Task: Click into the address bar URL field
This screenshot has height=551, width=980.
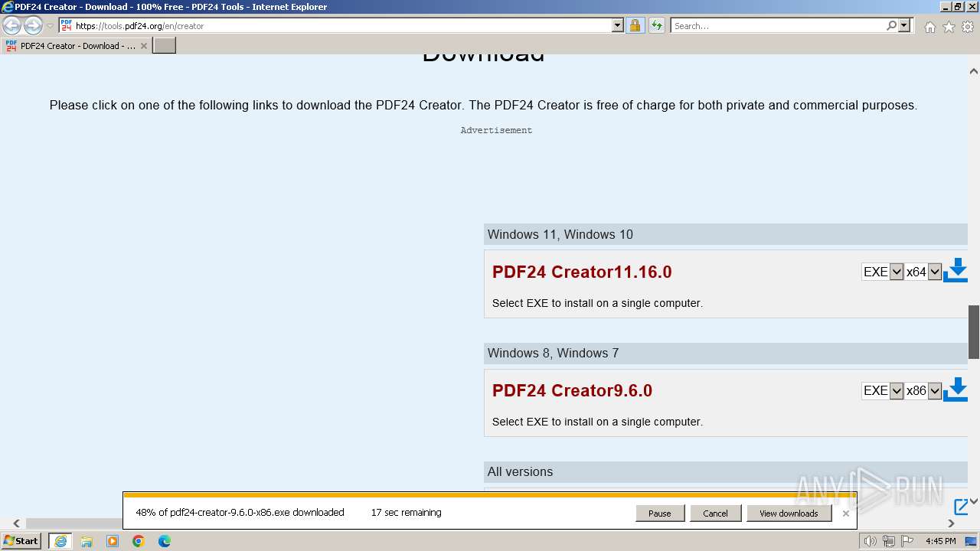Action: [x=343, y=25]
